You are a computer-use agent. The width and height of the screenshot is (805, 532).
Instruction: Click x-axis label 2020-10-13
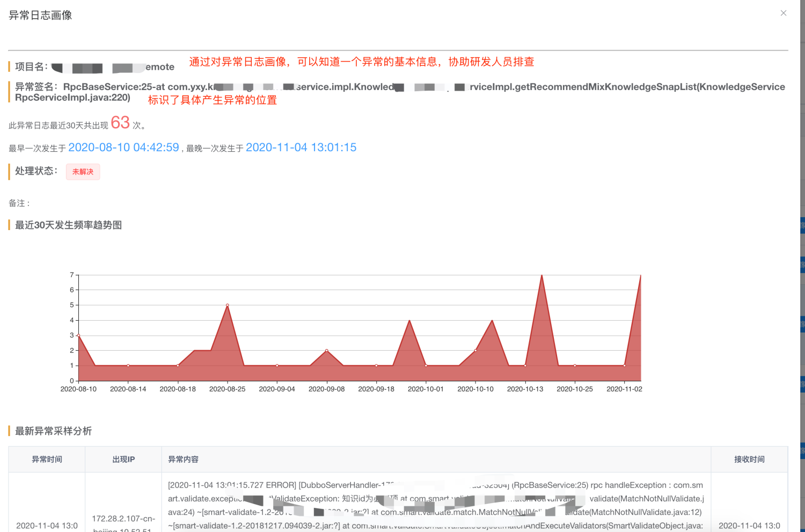pyautogui.click(x=525, y=389)
